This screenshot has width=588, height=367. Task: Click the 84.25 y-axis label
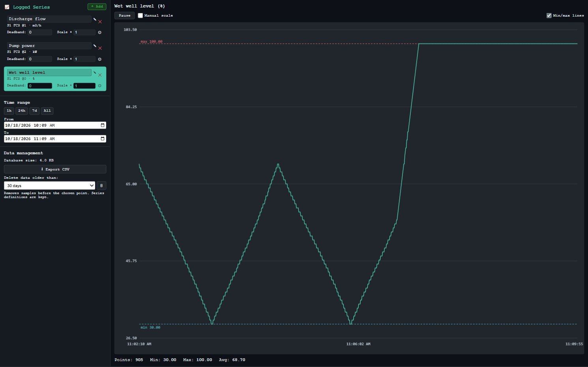coord(131,107)
